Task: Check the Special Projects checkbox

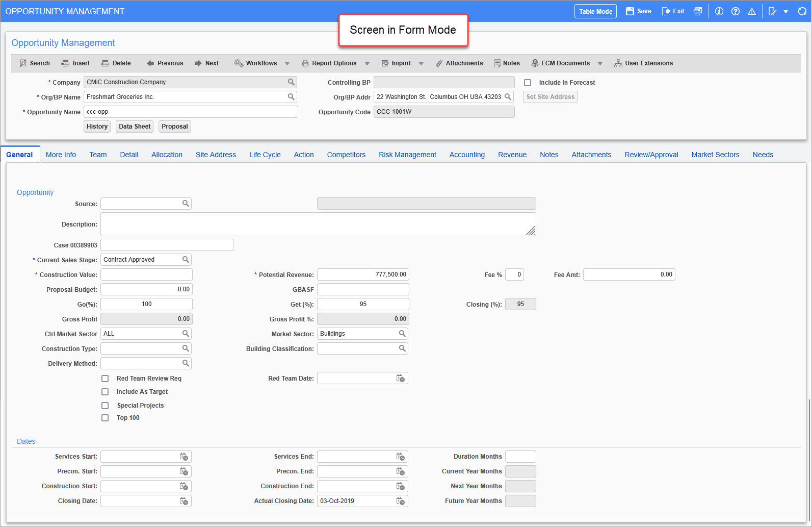Action: (x=105, y=406)
